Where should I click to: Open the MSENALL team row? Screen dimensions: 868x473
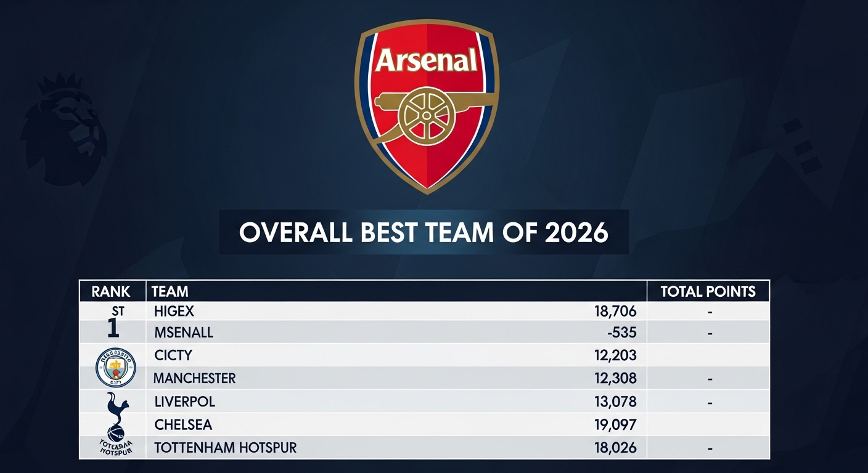[183, 333]
